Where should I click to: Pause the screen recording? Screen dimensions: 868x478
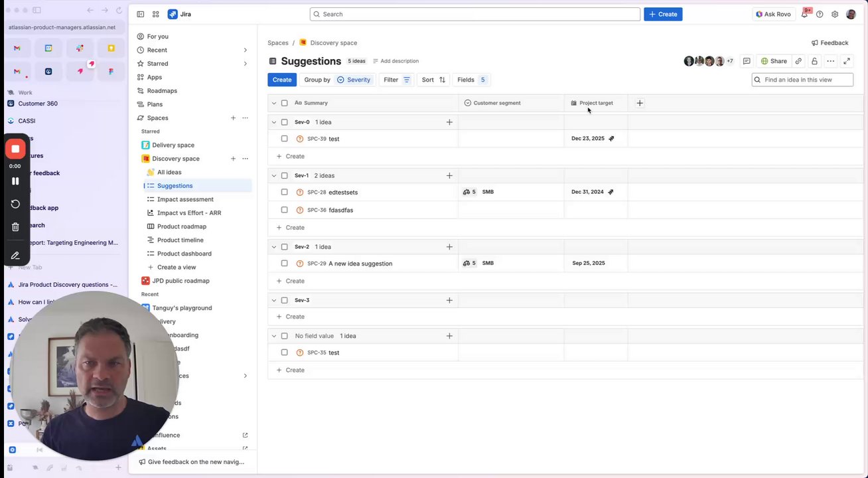point(15,181)
